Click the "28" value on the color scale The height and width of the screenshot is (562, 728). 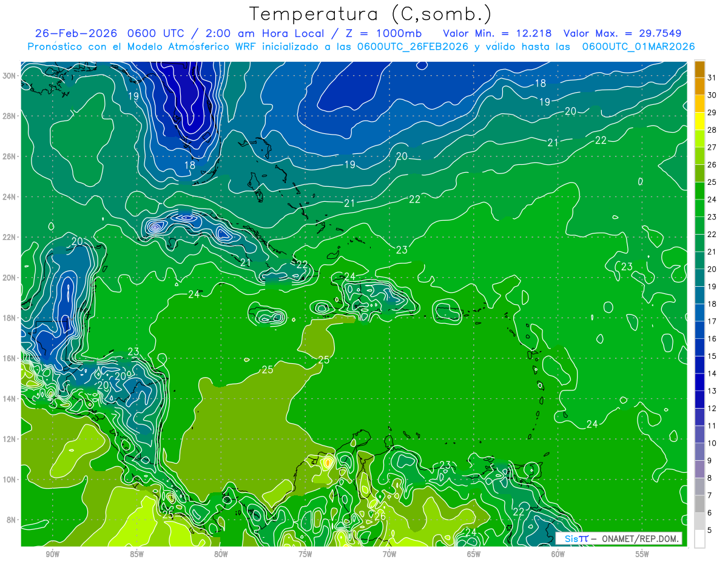click(712, 130)
